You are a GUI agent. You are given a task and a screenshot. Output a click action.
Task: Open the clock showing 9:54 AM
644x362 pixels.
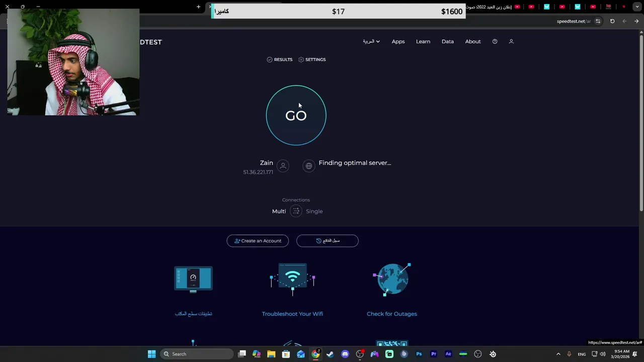click(x=620, y=354)
